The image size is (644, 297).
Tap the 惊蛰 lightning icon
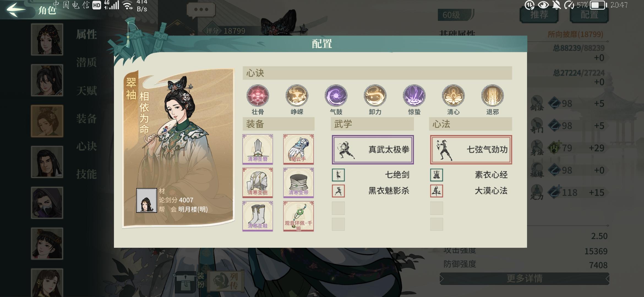pos(414,96)
